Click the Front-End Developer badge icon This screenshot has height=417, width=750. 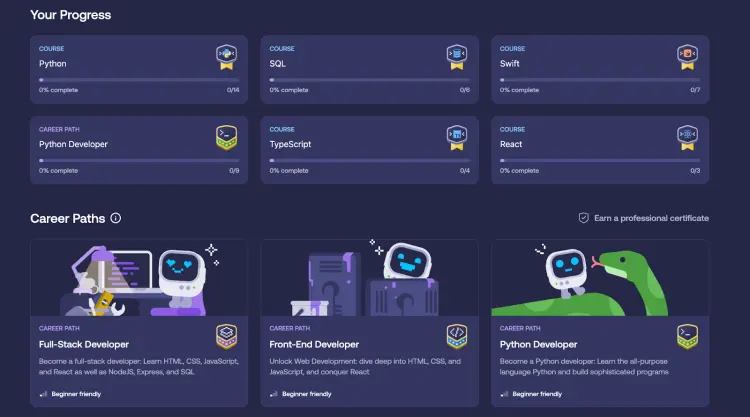(457, 336)
